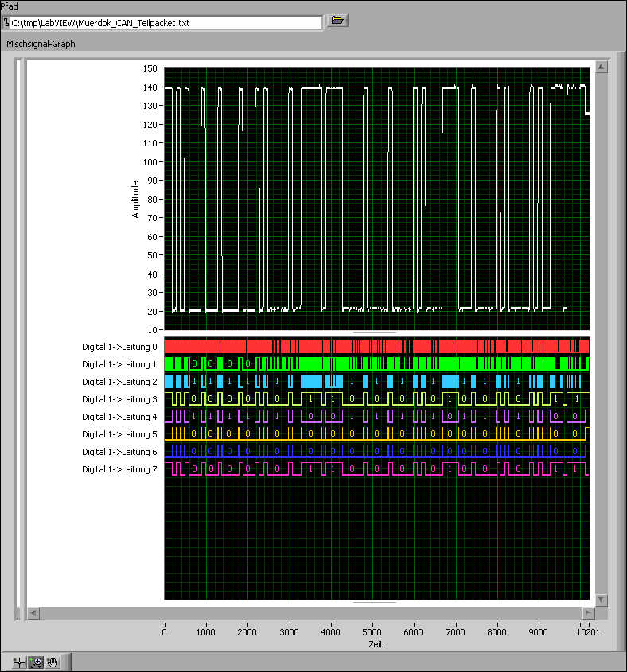This screenshot has width=627, height=672.
Task: Click the red Leitung 0 digital waveform
Action: [376, 346]
